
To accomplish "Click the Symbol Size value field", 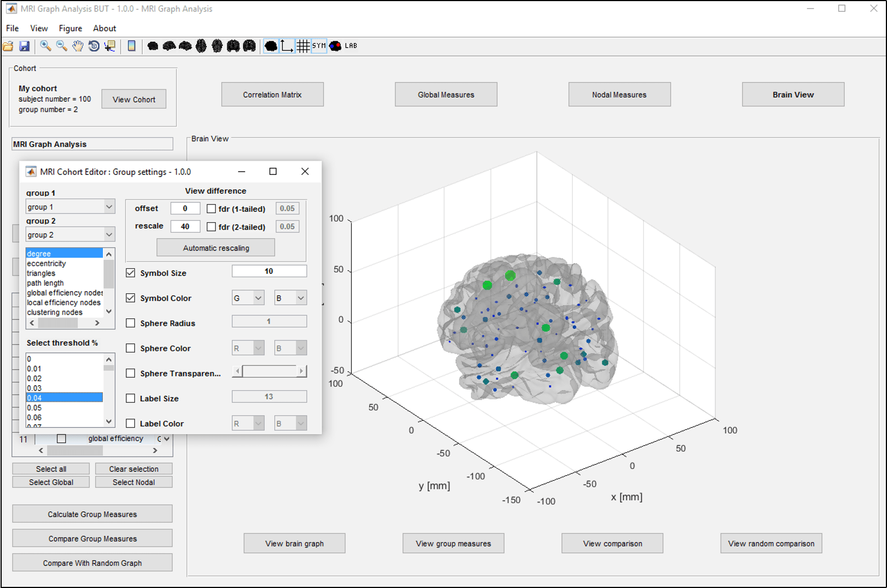I will click(269, 271).
